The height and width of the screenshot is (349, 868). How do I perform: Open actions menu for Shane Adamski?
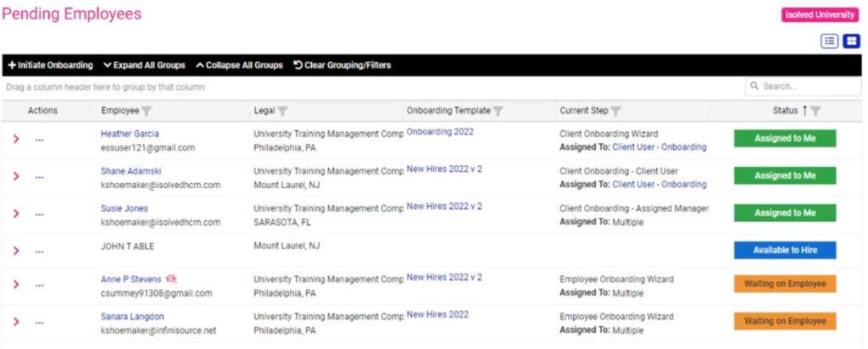click(x=39, y=177)
